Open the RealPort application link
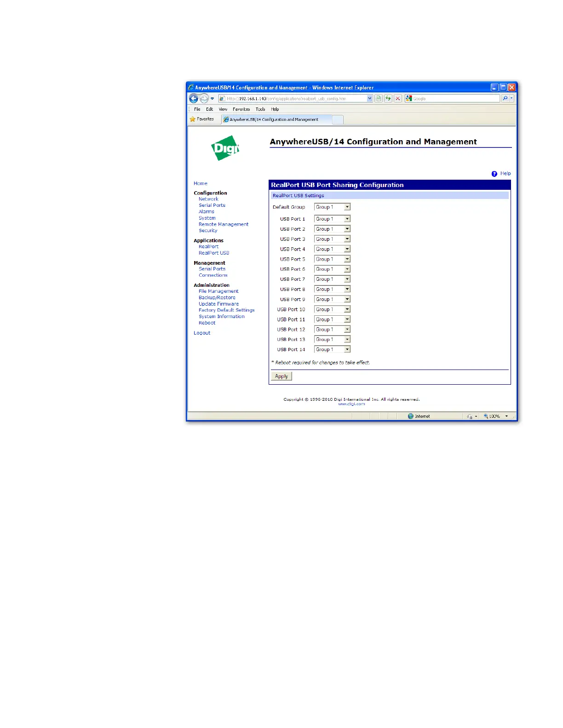 point(209,247)
